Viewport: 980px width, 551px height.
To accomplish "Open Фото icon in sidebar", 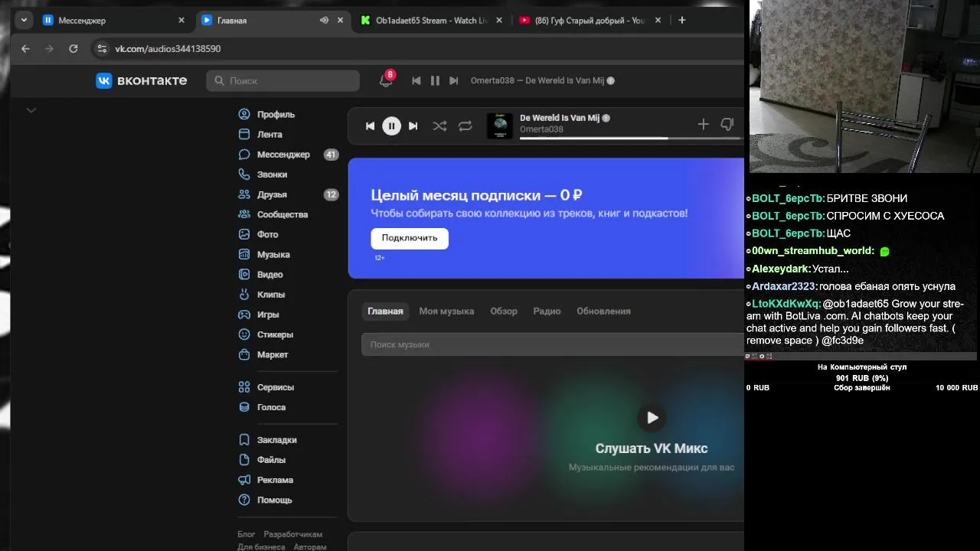I will tap(244, 235).
